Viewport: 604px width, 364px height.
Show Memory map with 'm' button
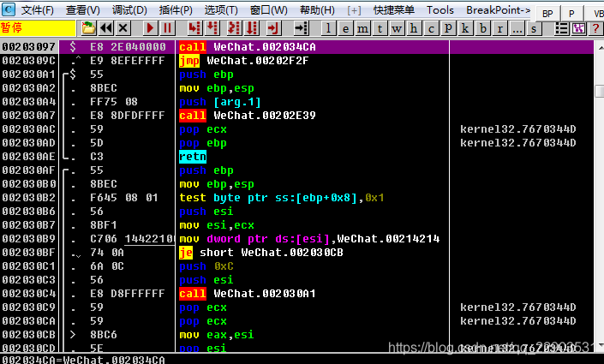tap(362, 28)
